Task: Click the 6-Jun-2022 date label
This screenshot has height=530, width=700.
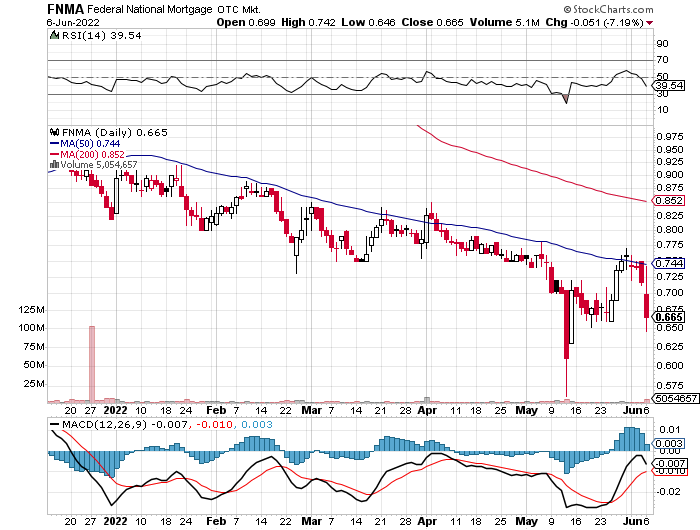Action: [x=73, y=22]
